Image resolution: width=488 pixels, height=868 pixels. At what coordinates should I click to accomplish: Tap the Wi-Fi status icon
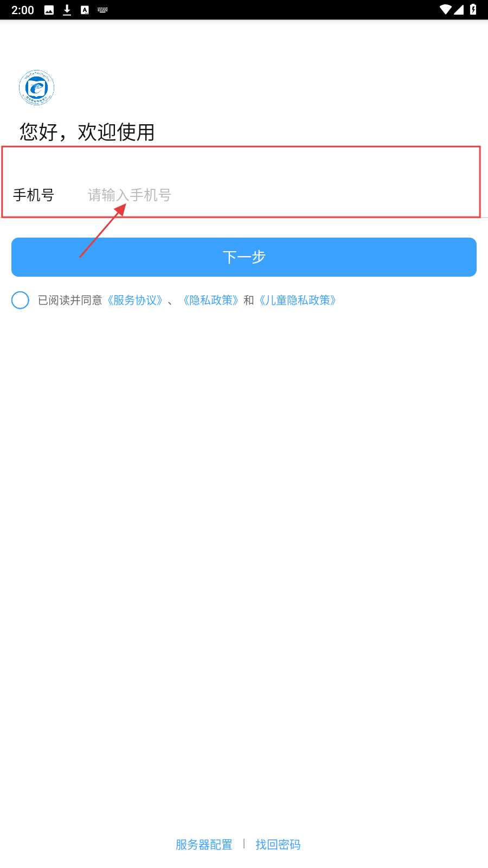(x=445, y=9)
